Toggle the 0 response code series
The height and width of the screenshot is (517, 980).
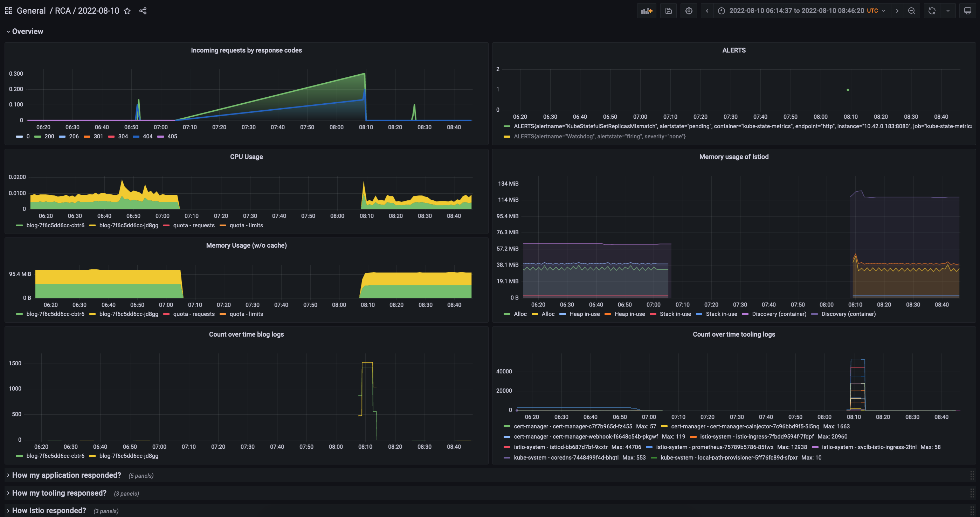(x=28, y=136)
